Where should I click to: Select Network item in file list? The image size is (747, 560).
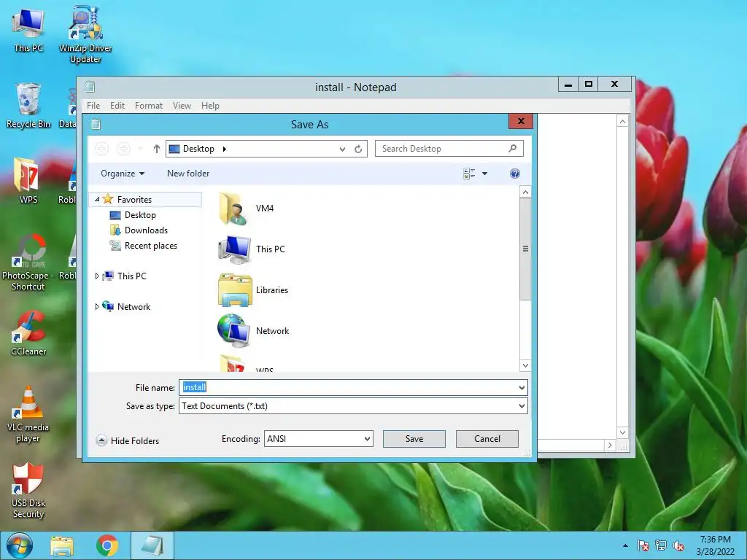click(x=253, y=331)
